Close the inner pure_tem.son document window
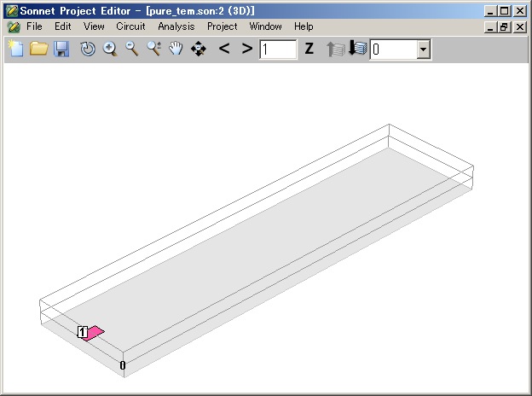532x396 pixels. (520, 26)
